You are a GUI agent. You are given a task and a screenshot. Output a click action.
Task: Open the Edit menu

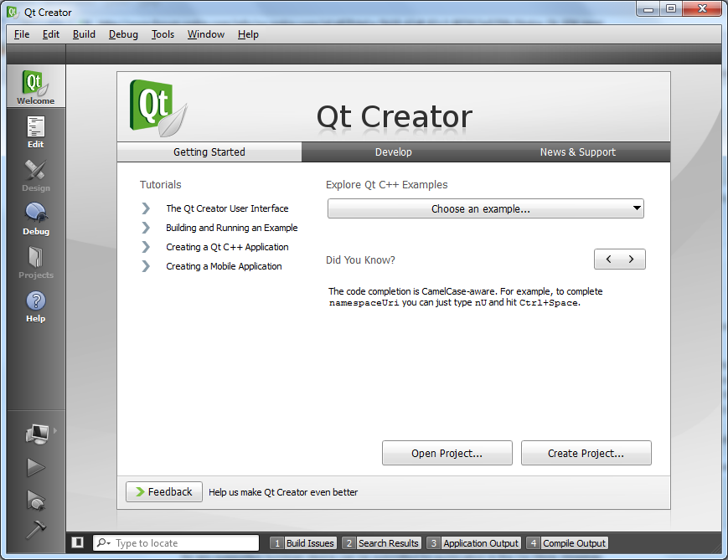tap(50, 34)
